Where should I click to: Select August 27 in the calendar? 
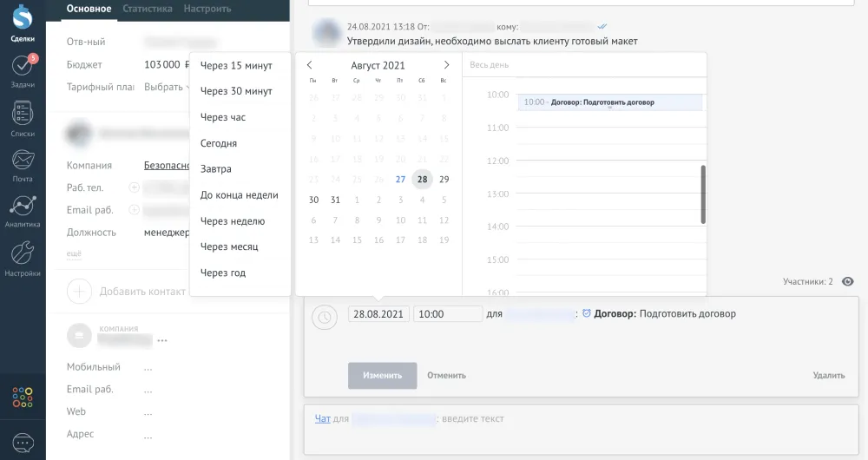400,180
